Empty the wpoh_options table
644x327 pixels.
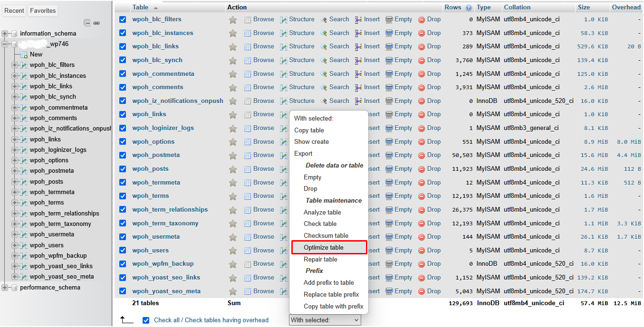pyautogui.click(x=402, y=141)
